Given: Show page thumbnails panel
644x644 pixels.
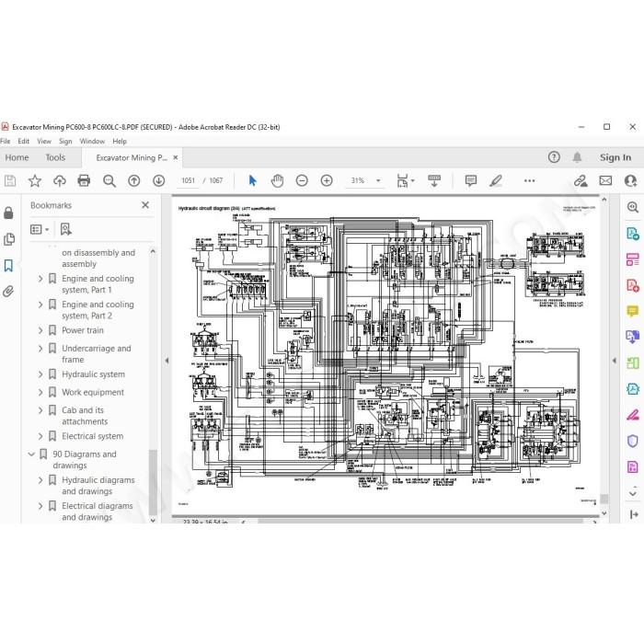Looking at the screenshot, I should tap(8, 239).
